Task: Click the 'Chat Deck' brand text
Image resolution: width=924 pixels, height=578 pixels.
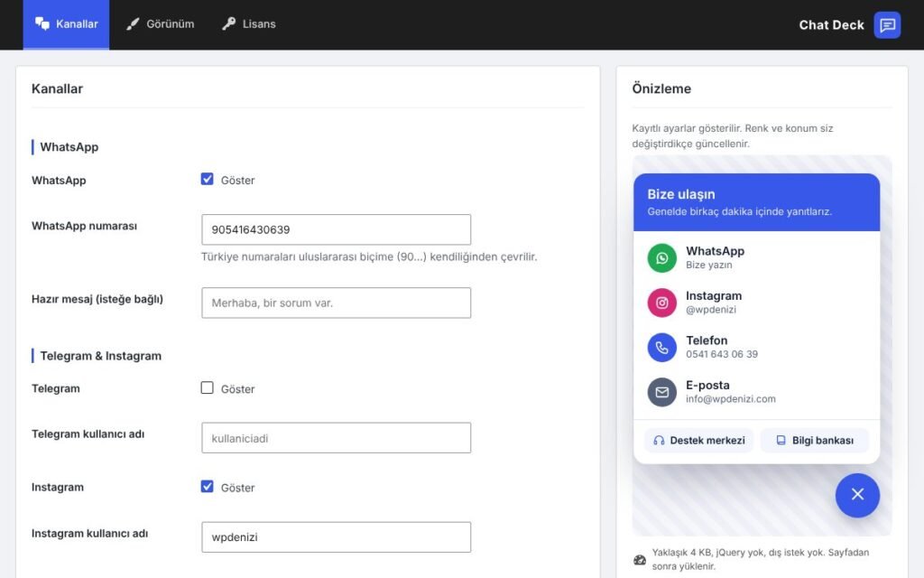Action: (831, 24)
